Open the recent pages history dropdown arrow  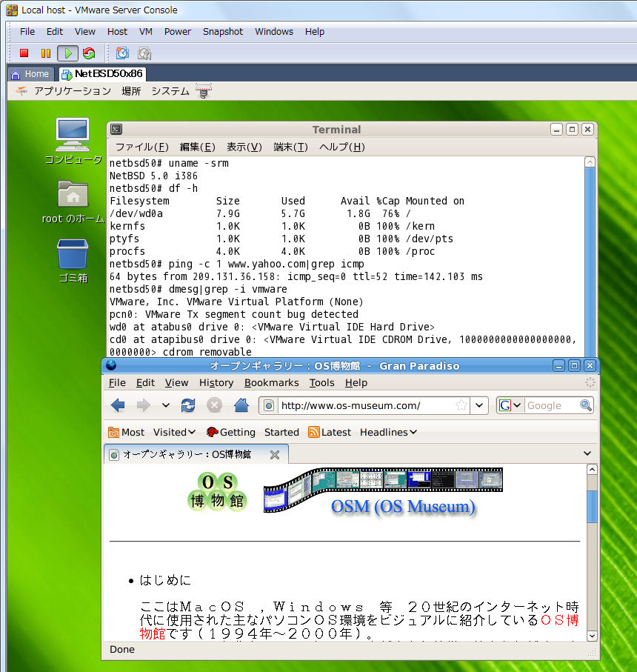click(x=166, y=405)
